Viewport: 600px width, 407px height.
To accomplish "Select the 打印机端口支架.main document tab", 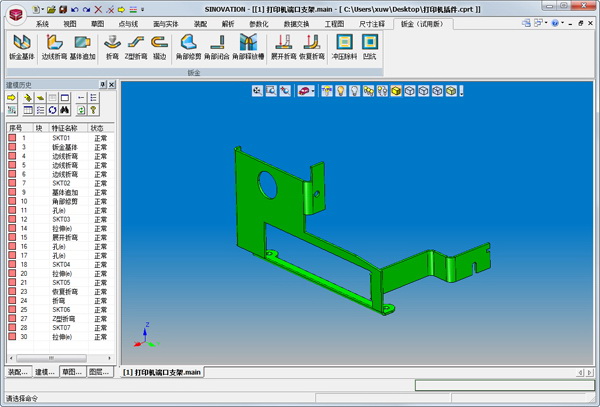I will (x=162, y=372).
